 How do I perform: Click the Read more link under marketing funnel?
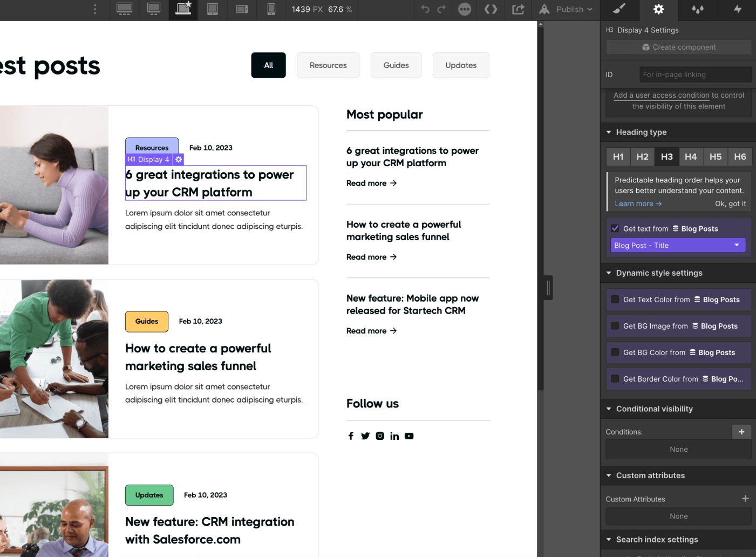(371, 257)
